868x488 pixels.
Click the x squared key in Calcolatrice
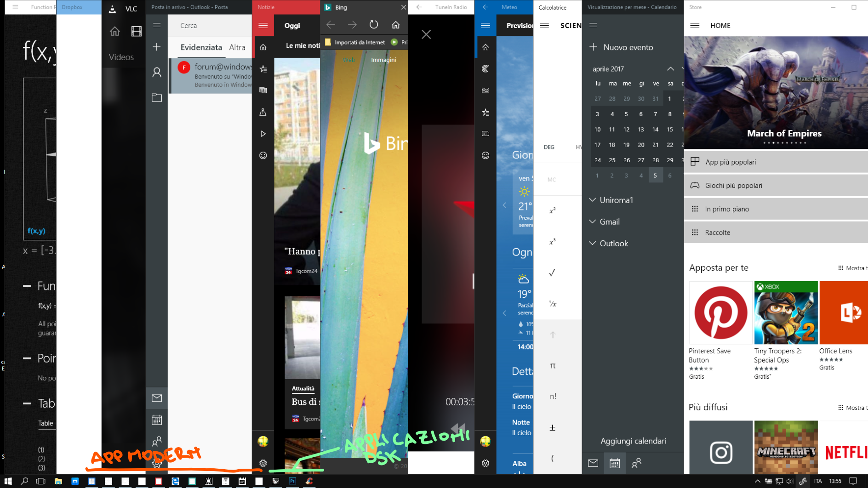(553, 211)
